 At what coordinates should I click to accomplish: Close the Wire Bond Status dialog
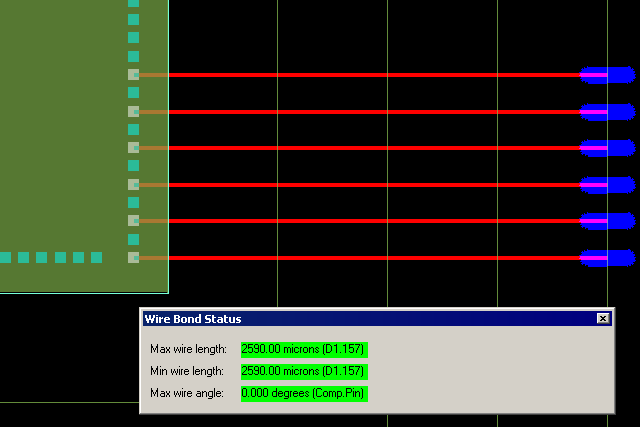(x=603, y=318)
